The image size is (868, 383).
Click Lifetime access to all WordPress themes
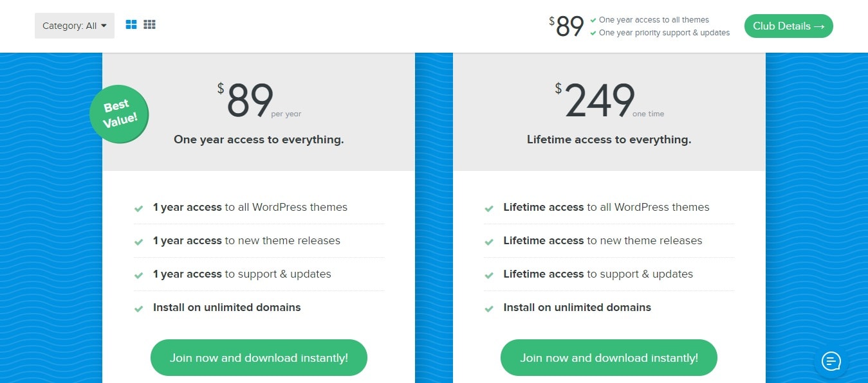coord(606,207)
